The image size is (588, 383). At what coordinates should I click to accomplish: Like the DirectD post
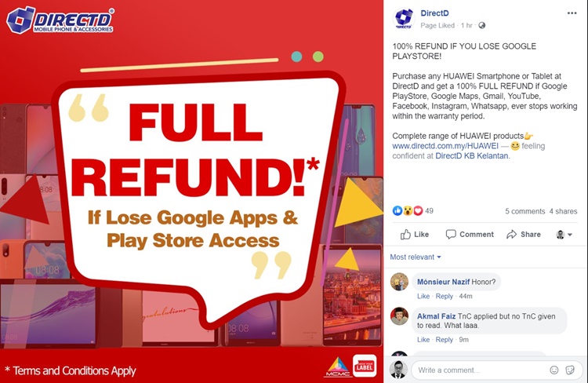[415, 235]
